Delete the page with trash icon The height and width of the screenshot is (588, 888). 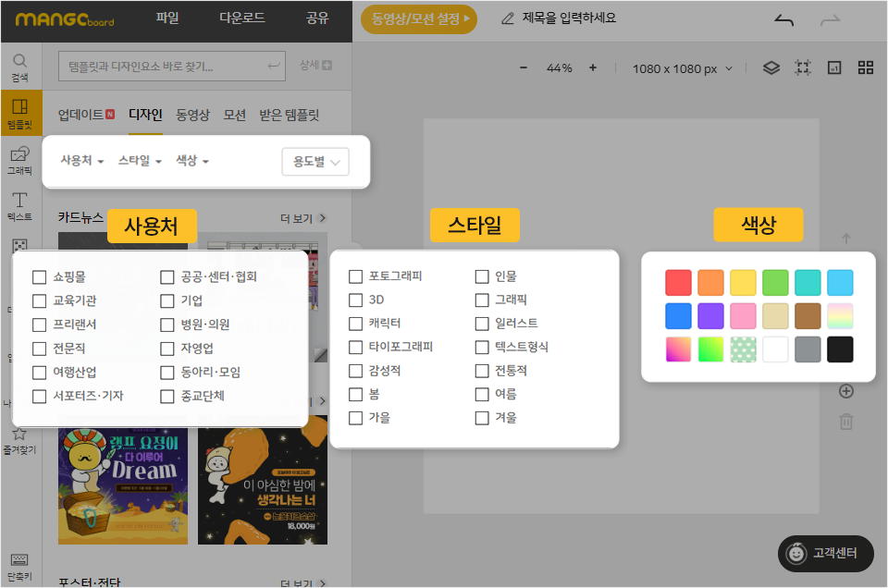[846, 421]
